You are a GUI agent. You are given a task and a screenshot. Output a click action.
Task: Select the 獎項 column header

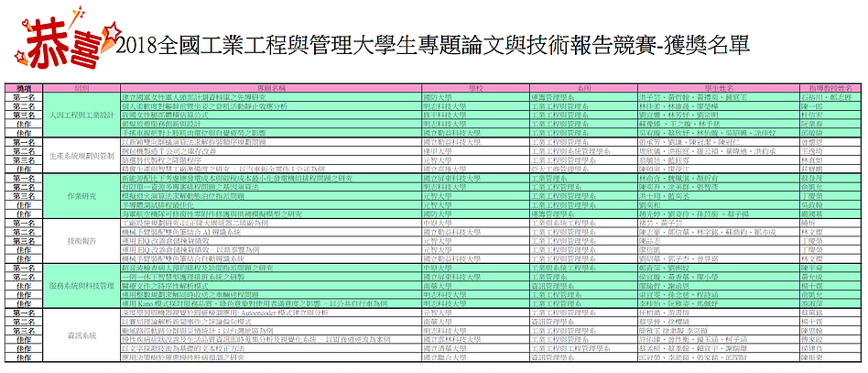(24, 89)
